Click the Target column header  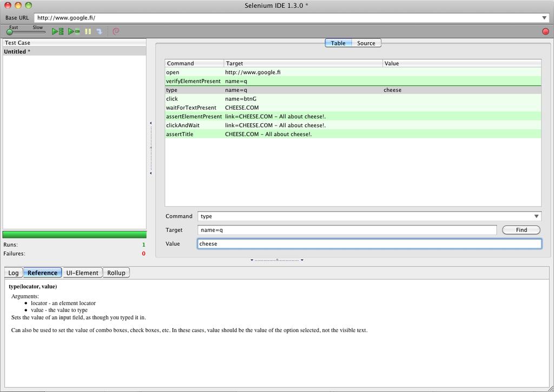(x=303, y=64)
